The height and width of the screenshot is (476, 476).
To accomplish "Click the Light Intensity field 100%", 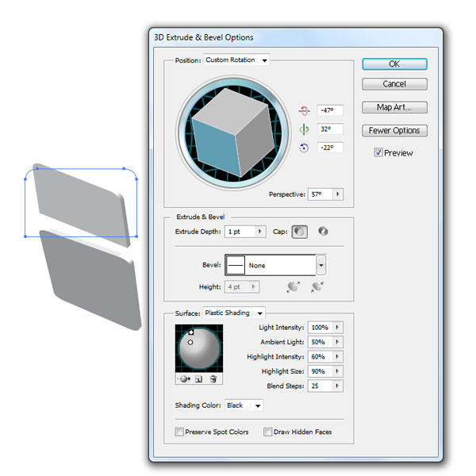I will pyautogui.click(x=320, y=327).
